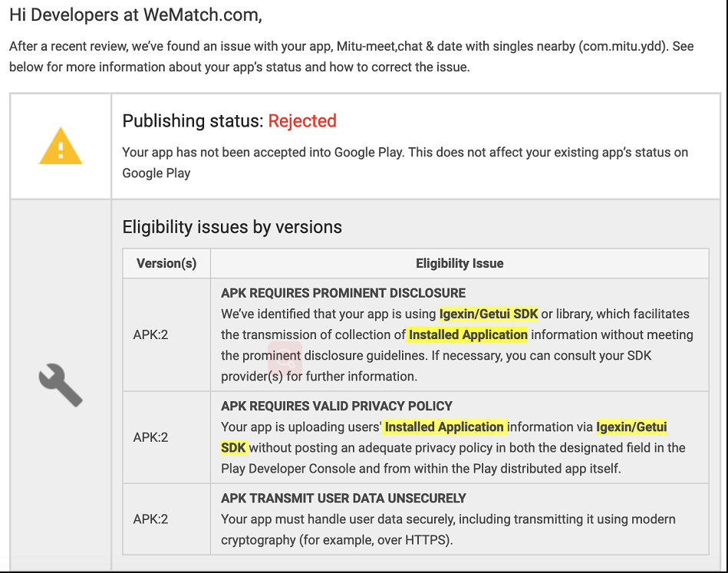728x573 pixels.
Task: Click the yellow warning triangle icon
Action: [61, 147]
